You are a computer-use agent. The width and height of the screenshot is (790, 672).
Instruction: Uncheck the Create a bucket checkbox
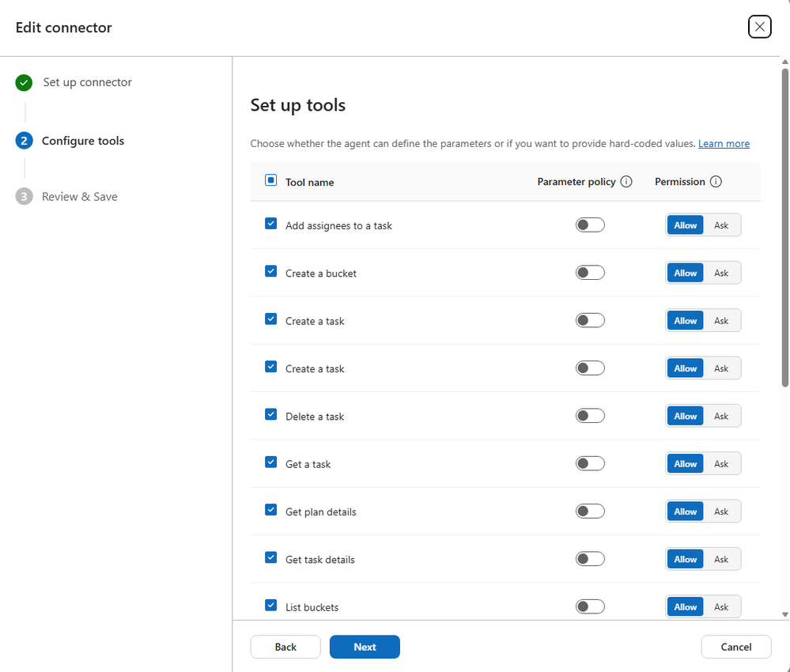[x=270, y=271]
